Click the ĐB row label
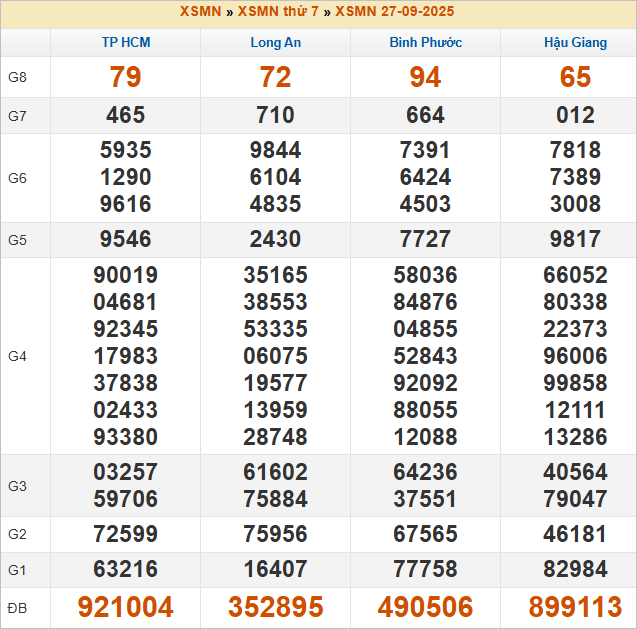 pos(17,607)
